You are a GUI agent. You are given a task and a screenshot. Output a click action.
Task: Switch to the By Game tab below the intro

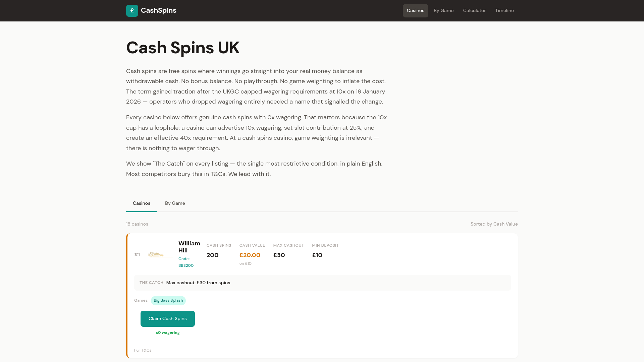pos(175,203)
